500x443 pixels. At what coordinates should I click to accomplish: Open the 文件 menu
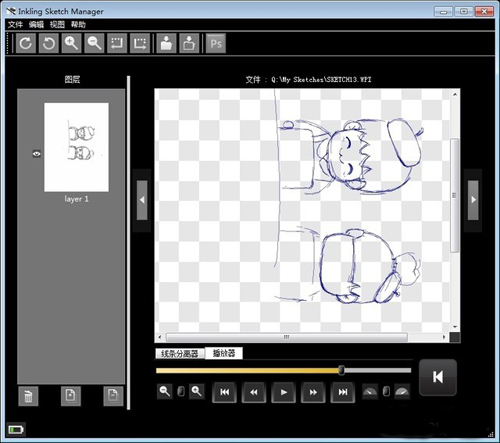point(15,24)
